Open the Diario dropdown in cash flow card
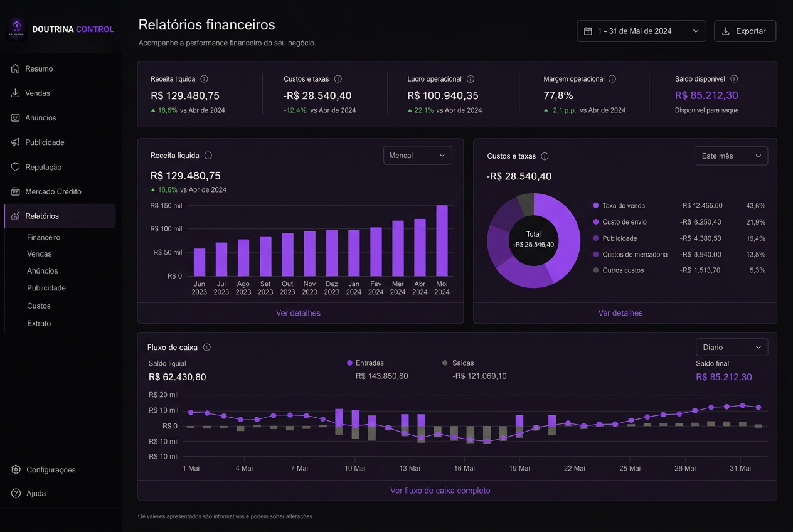The image size is (793, 532). (732, 347)
